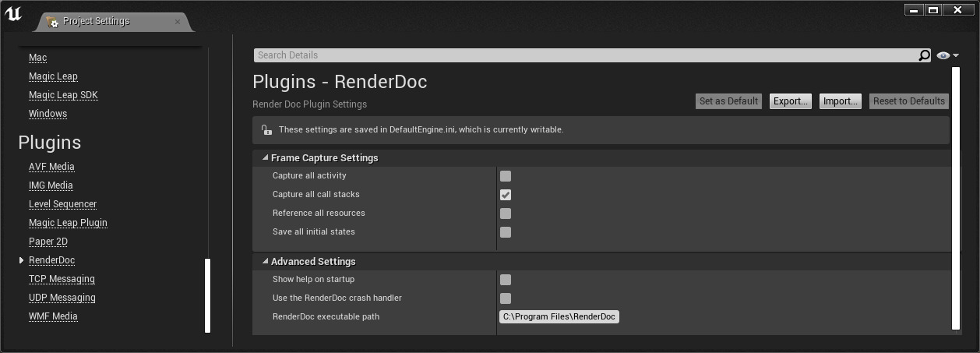The width and height of the screenshot is (980, 353).
Task: Edit the RenderDoc executable path field
Action: click(x=559, y=316)
